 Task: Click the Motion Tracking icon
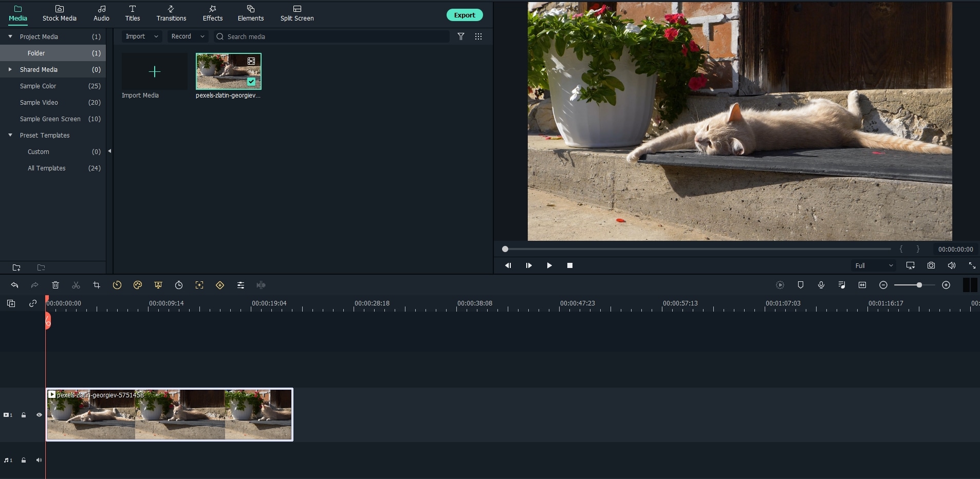(x=199, y=285)
